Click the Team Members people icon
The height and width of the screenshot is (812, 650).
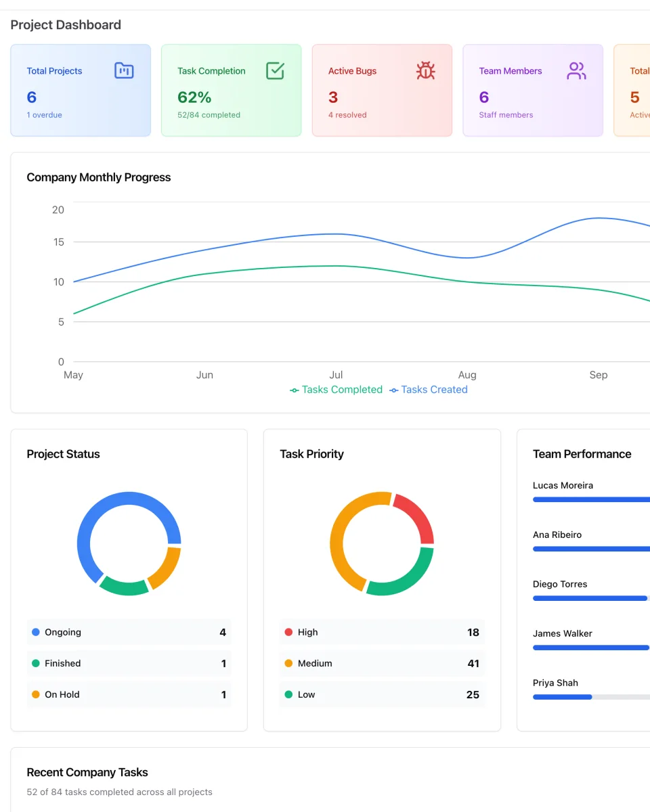[576, 70]
